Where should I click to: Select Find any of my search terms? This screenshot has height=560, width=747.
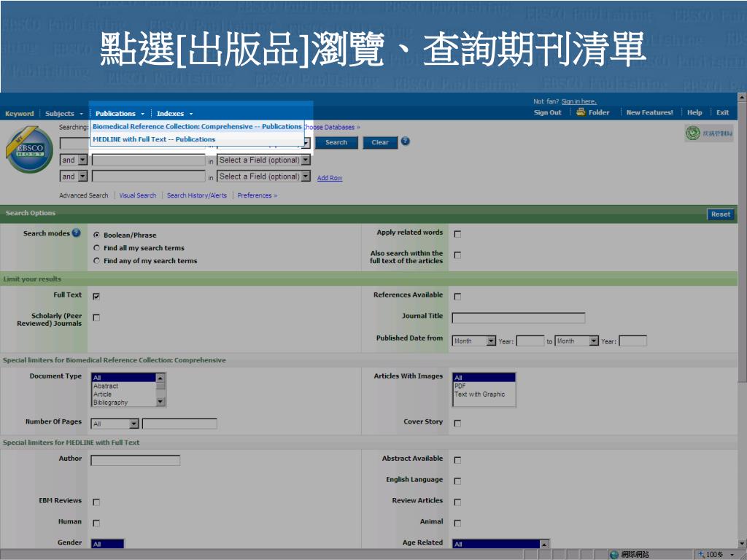coord(97,261)
